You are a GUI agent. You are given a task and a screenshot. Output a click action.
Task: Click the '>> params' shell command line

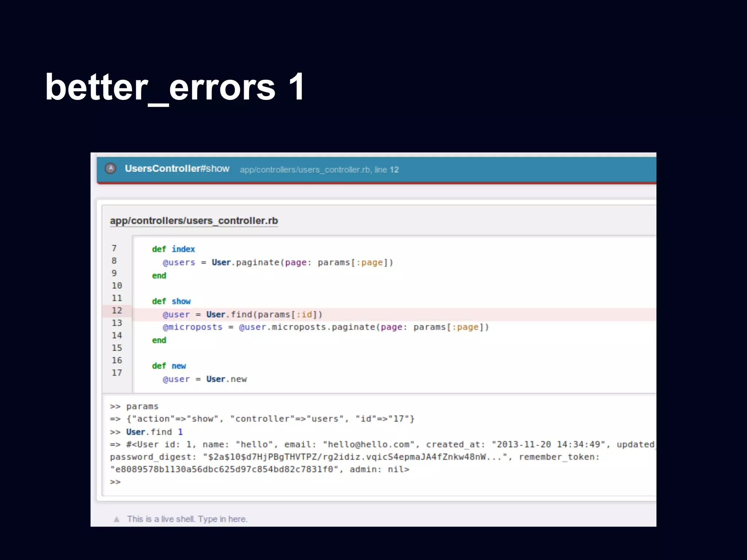134,406
